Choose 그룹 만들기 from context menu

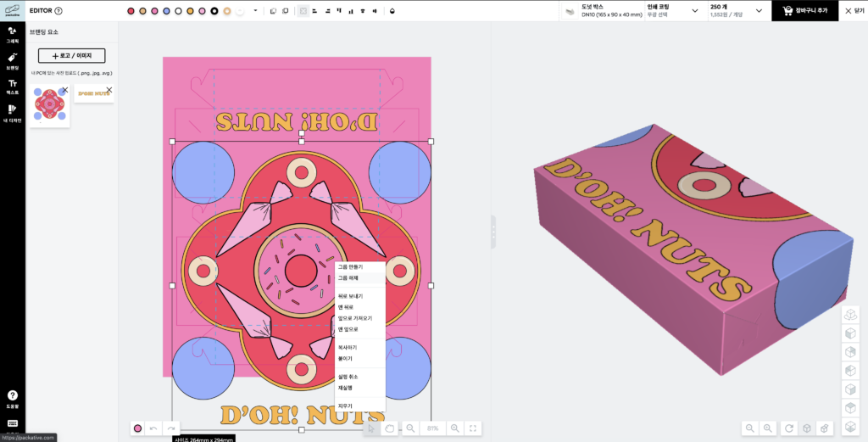359,267
